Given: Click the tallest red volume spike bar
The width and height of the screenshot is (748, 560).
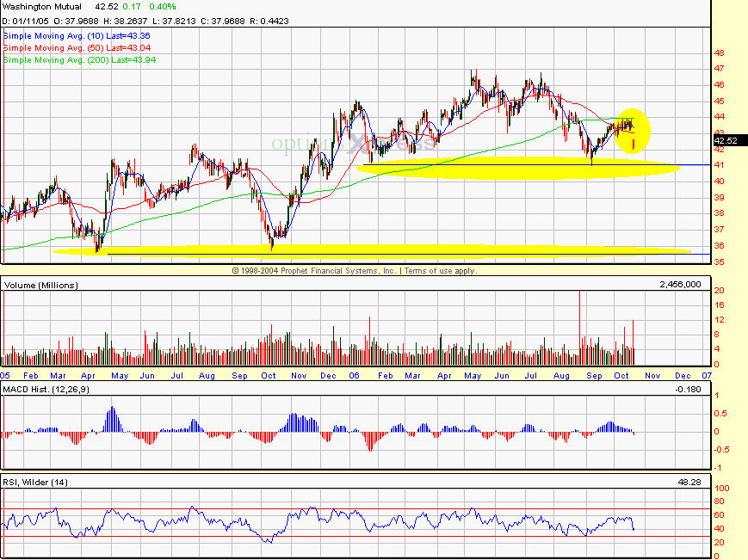Looking at the screenshot, I should click(579, 328).
